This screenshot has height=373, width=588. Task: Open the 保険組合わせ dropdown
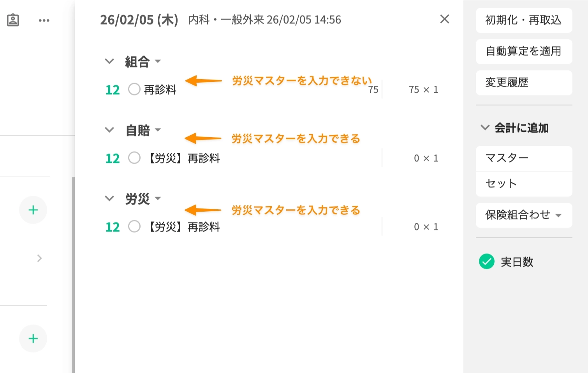[524, 215]
